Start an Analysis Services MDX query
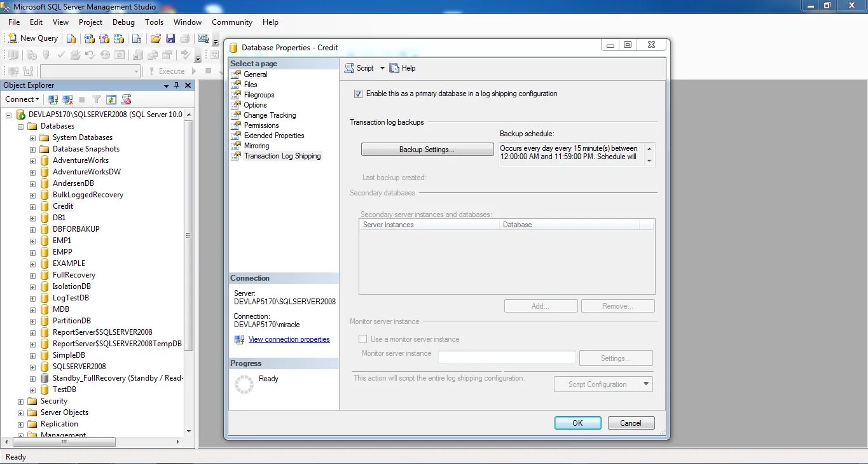868x464 pixels. 88,38
